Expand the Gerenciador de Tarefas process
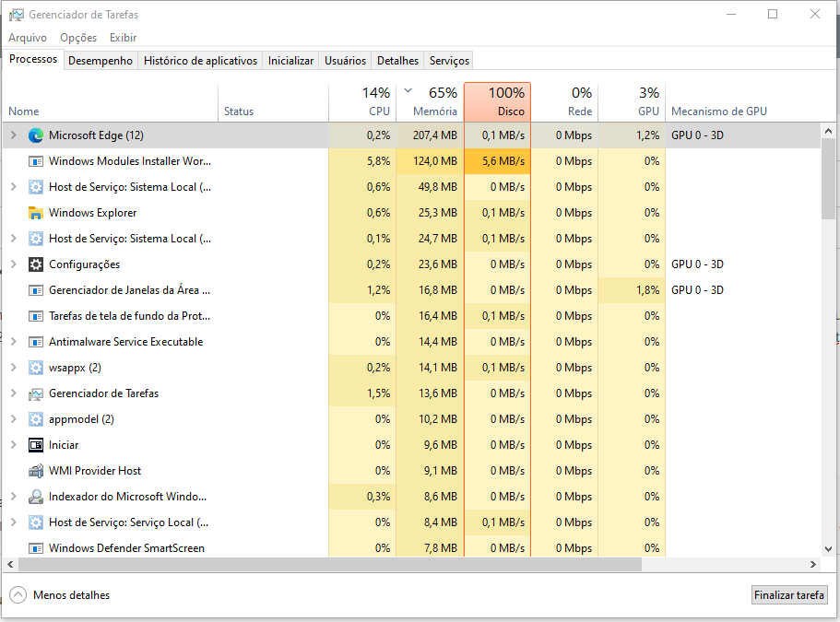 14,393
